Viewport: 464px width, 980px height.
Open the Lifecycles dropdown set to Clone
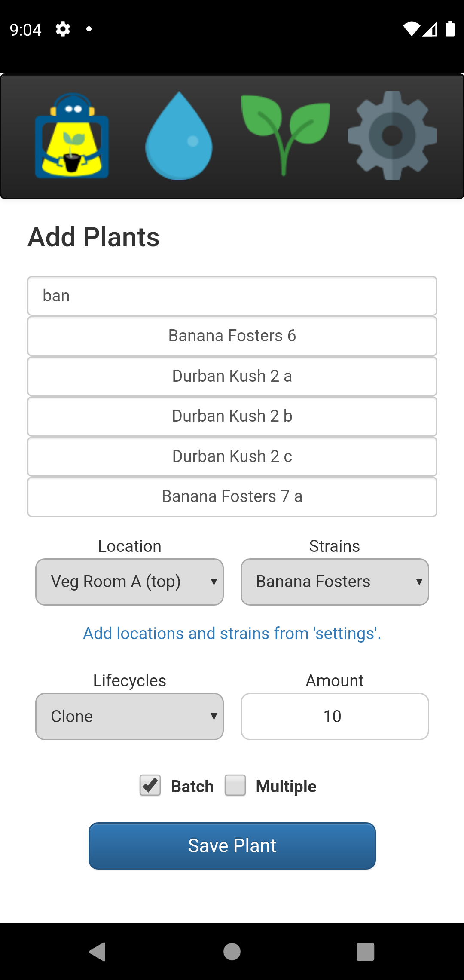pyautogui.click(x=129, y=717)
